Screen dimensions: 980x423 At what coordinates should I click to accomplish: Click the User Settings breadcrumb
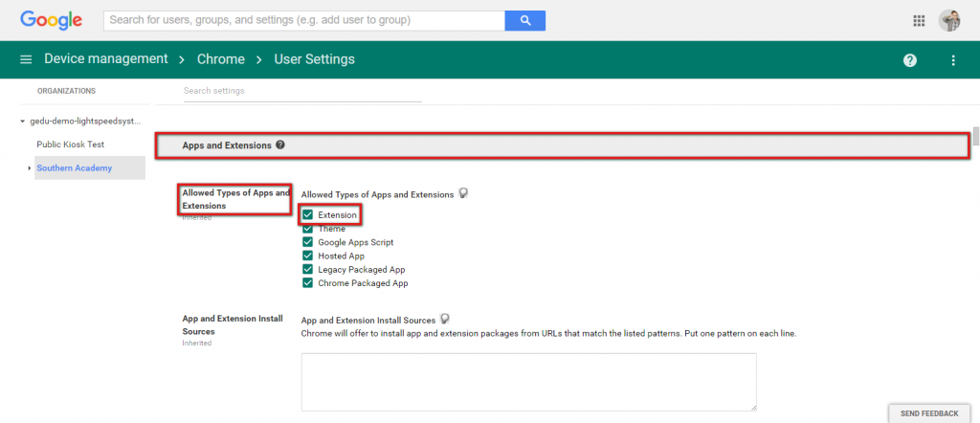(314, 59)
